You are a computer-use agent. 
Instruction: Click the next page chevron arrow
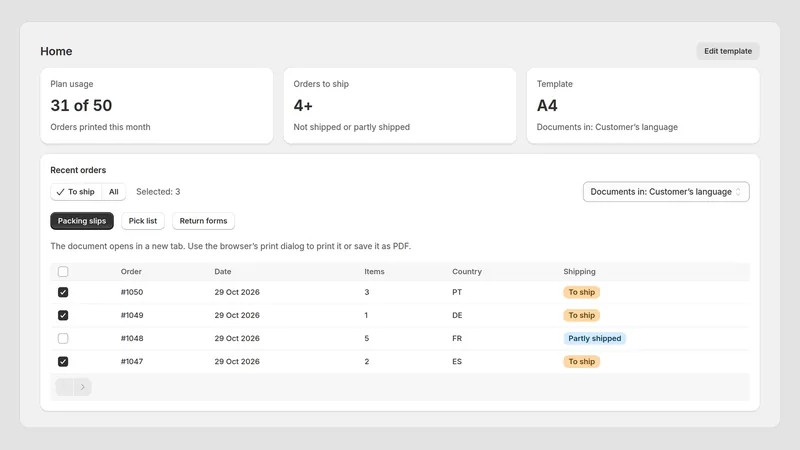[x=83, y=387]
